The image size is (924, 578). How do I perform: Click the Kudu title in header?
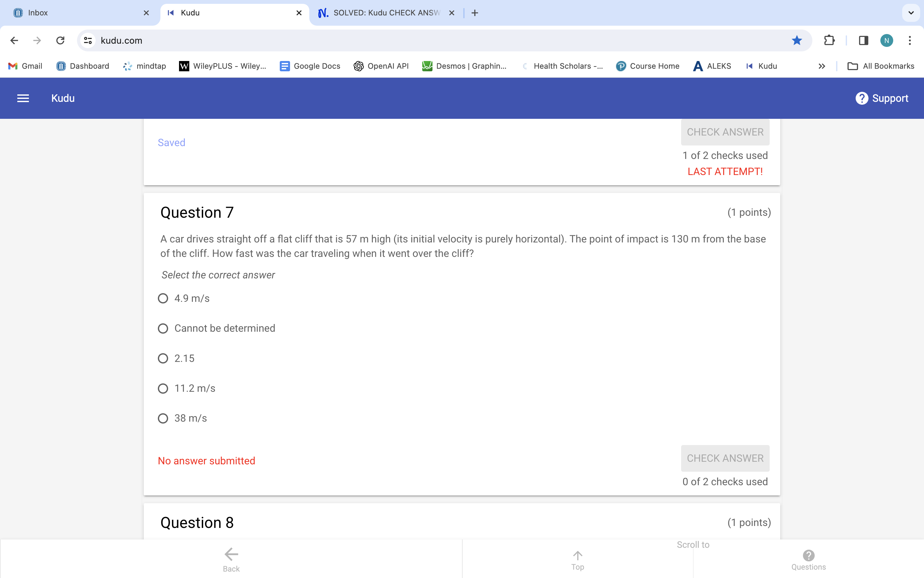pos(63,98)
